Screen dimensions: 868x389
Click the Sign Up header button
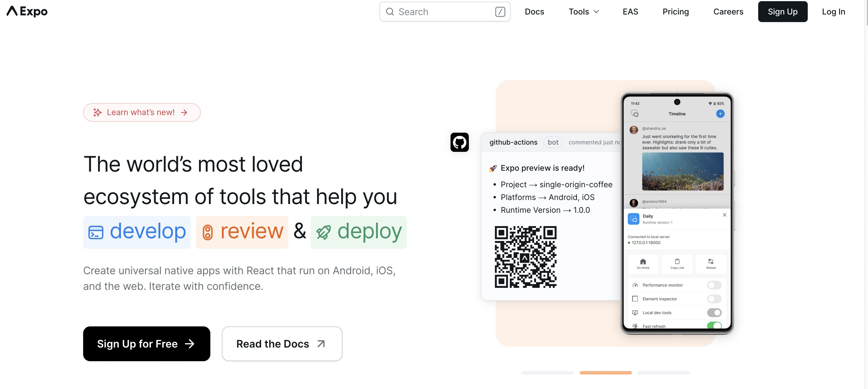[783, 12]
